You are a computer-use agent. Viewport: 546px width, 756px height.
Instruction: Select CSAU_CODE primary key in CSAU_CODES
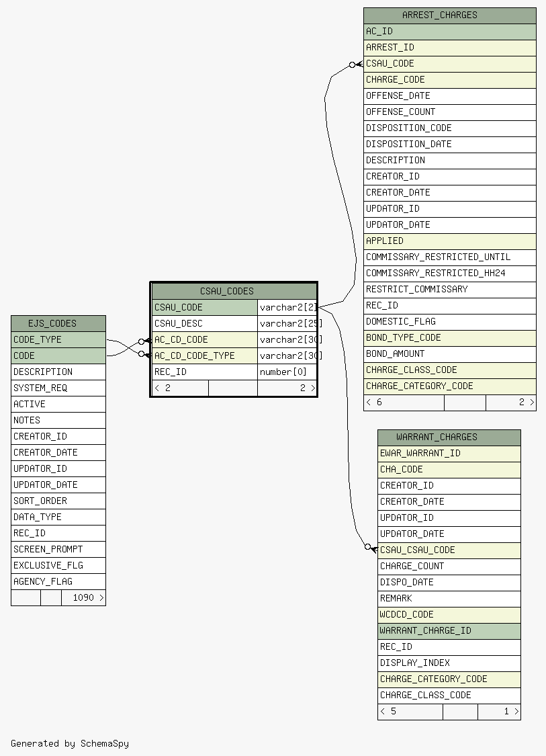point(205,308)
